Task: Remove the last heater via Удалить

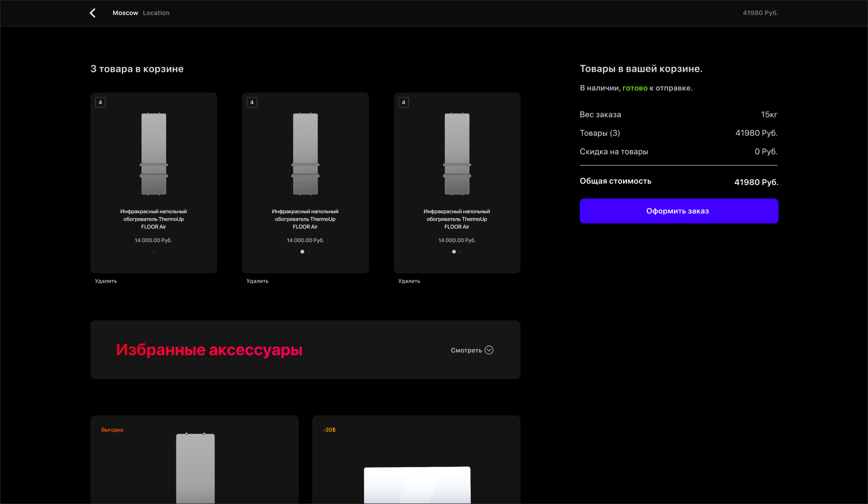Action: [409, 281]
